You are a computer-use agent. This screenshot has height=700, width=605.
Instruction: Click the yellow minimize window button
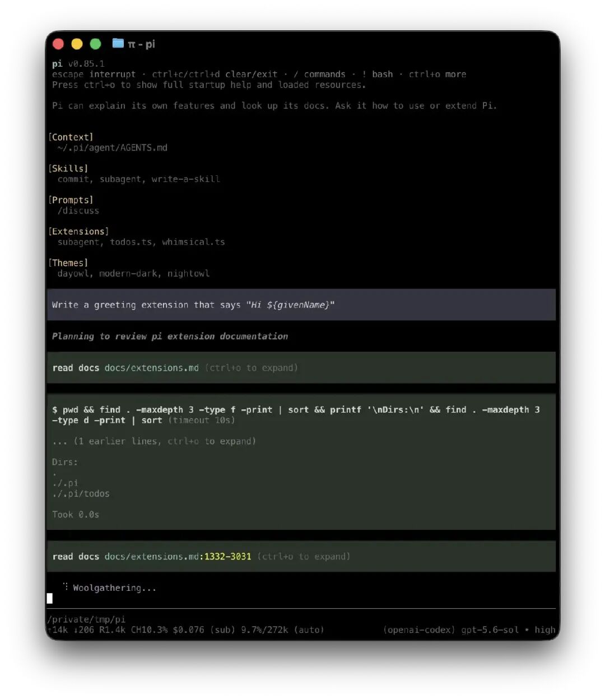(x=77, y=44)
